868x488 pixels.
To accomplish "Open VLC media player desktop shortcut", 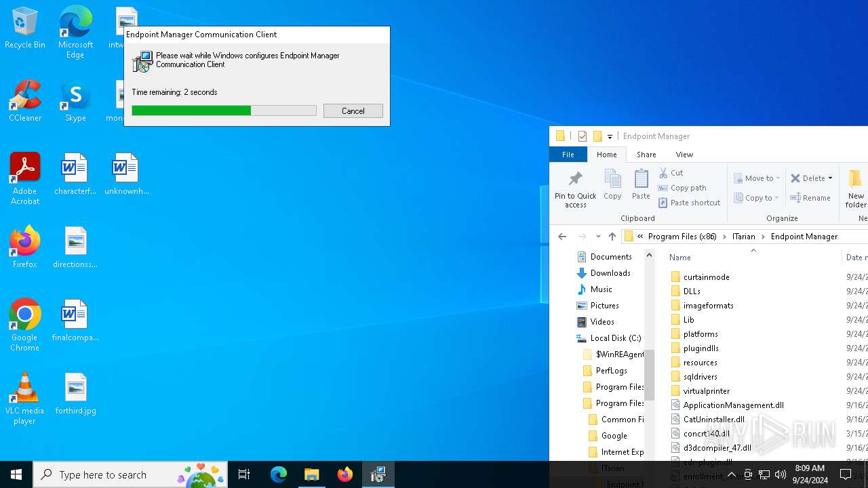I will (x=25, y=399).
